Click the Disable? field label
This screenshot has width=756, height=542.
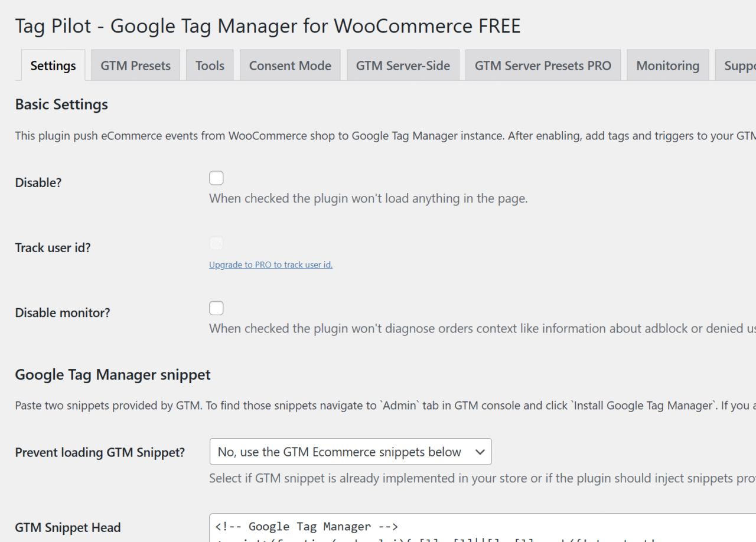pos(38,182)
